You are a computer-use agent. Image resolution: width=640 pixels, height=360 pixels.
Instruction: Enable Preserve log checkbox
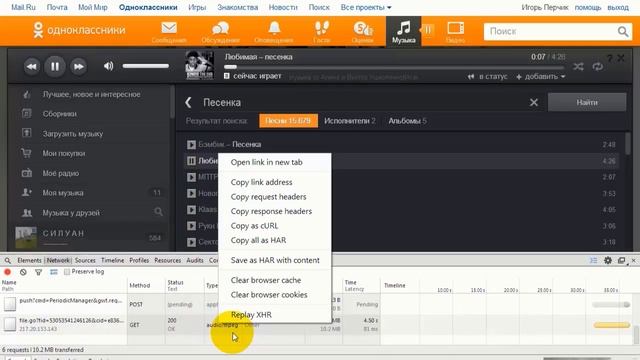(x=67, y=272)
